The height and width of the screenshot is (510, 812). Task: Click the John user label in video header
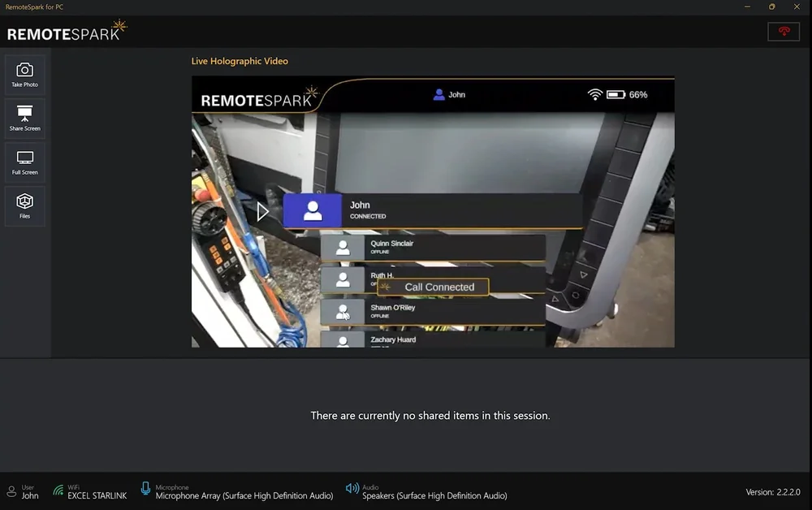(450, 95)
